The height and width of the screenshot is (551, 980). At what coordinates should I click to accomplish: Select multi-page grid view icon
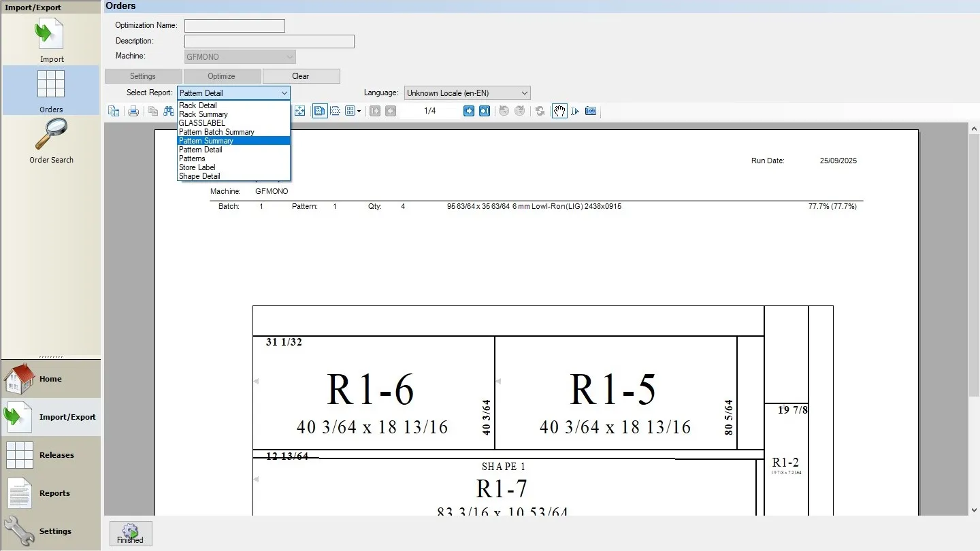pos(350,111)
